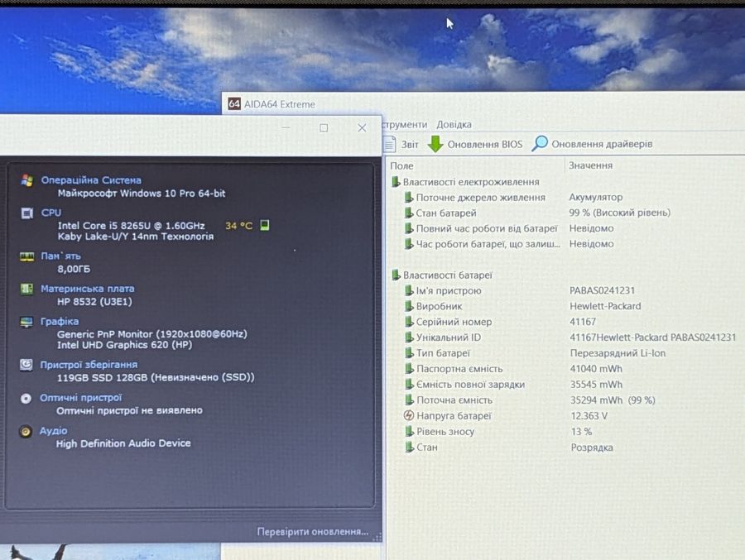Click the Speccy window resize grip corner
The width and height of the screenshot is (745, 560).
pos(377,537)
